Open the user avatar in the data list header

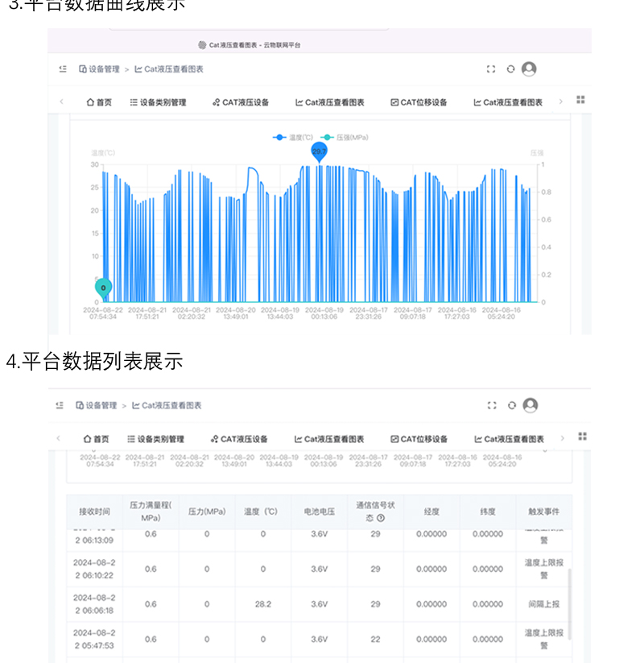(x=530, y=405)
